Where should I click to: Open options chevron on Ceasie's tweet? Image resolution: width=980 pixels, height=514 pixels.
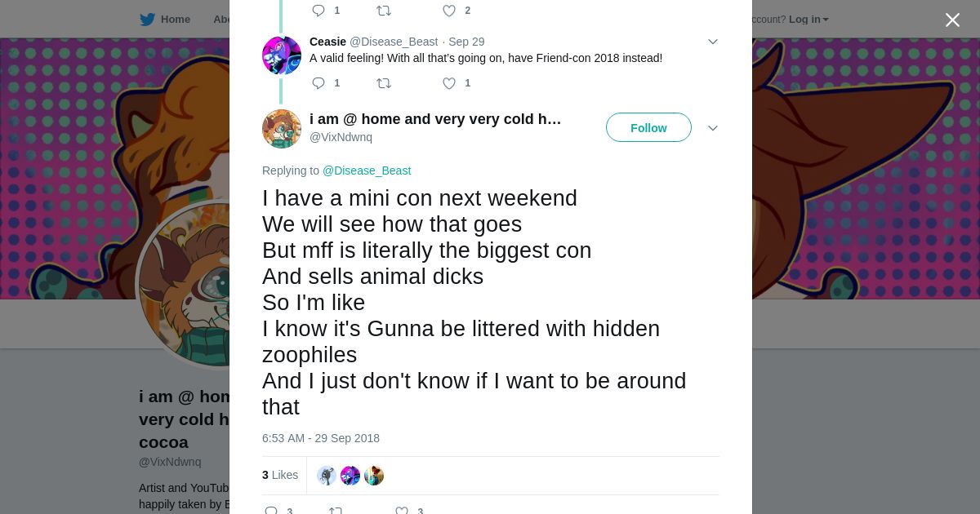(x=712, y=42)
